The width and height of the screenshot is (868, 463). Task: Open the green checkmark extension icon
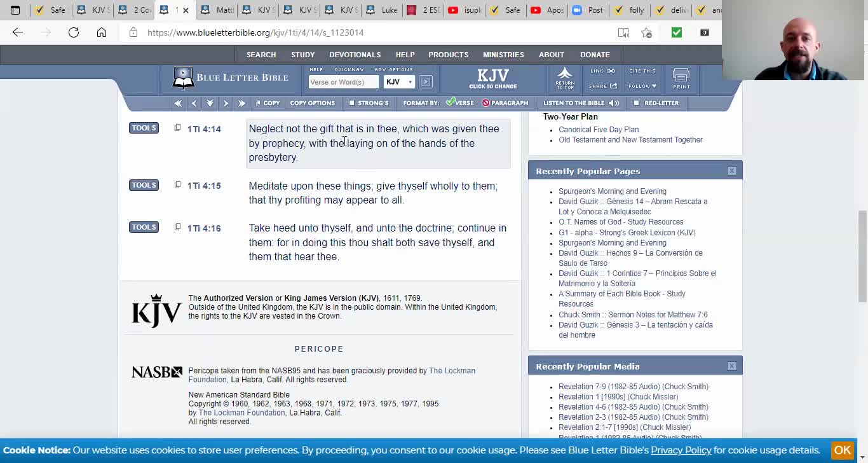[x=677, y=32]
